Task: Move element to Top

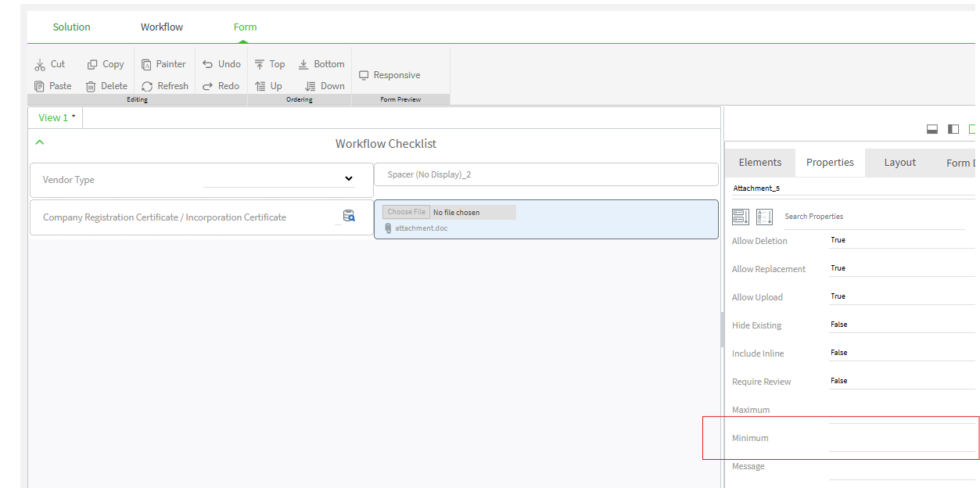Action: pos(270,64)
